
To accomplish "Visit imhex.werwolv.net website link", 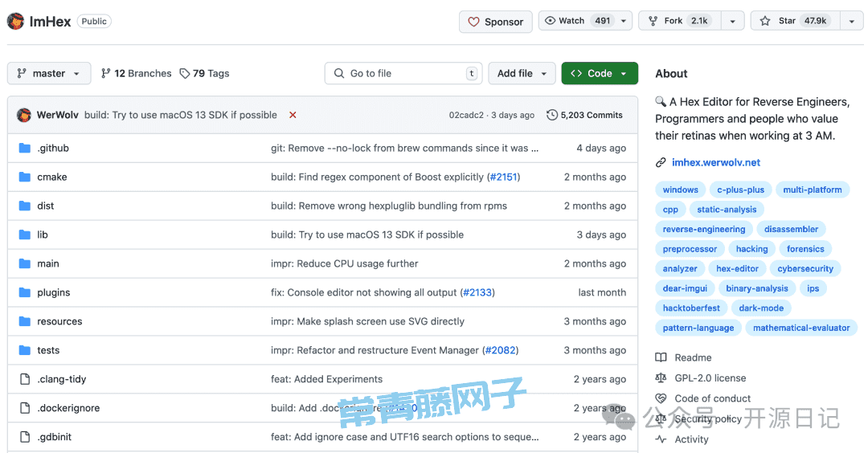I will (x=716, y=162).
